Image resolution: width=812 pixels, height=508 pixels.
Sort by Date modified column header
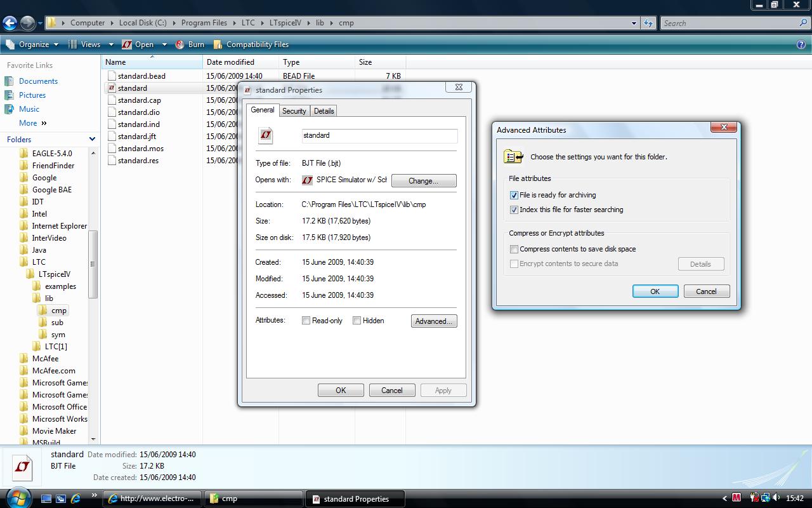point(241,62)
